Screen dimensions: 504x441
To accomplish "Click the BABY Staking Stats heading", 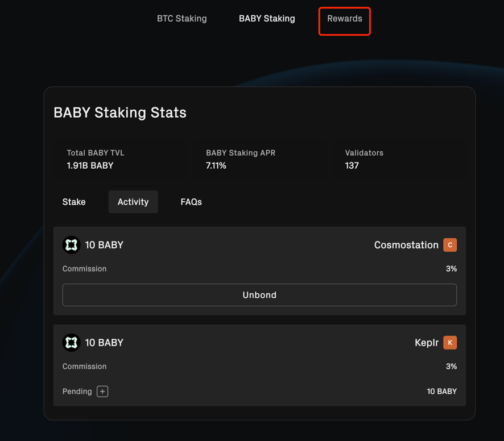I will tap(120, 113).
